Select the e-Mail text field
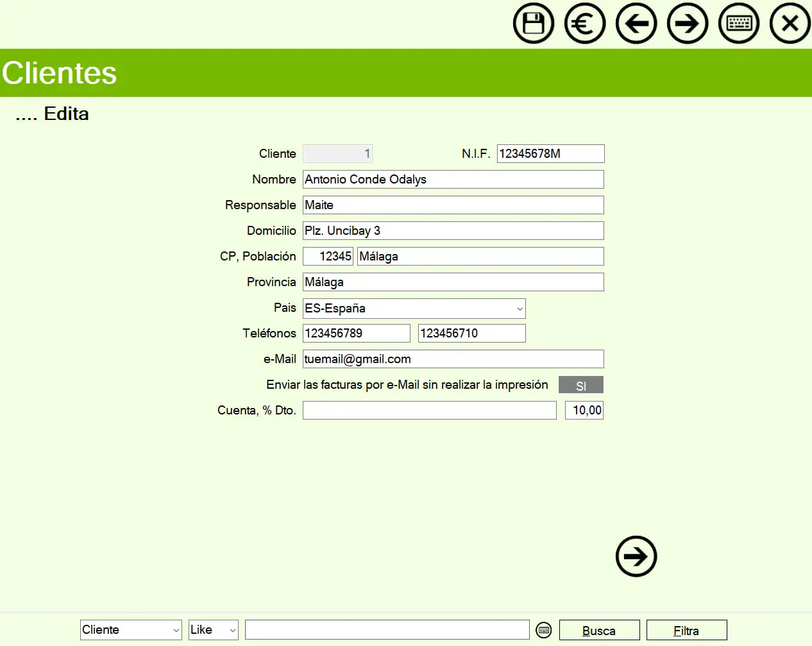 pyautogui.click(x=453, y=359)
